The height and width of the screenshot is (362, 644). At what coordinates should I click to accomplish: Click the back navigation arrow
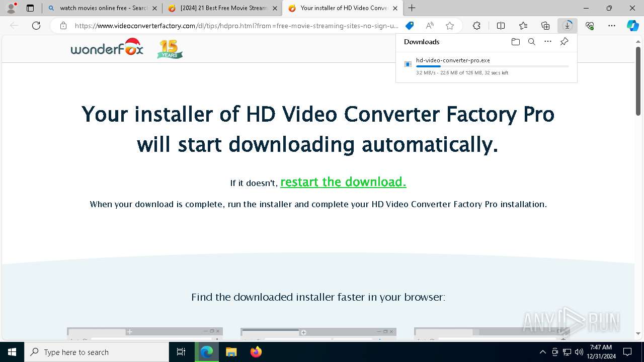click(14, 26)
